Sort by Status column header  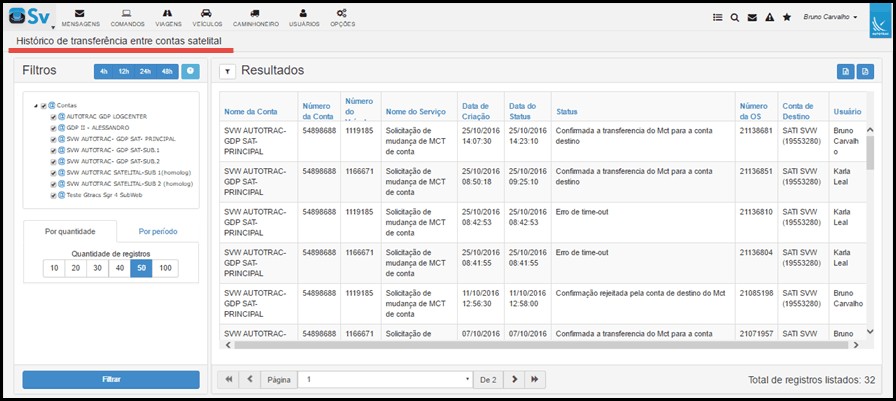pyautogui.click(x=567, y=111)
